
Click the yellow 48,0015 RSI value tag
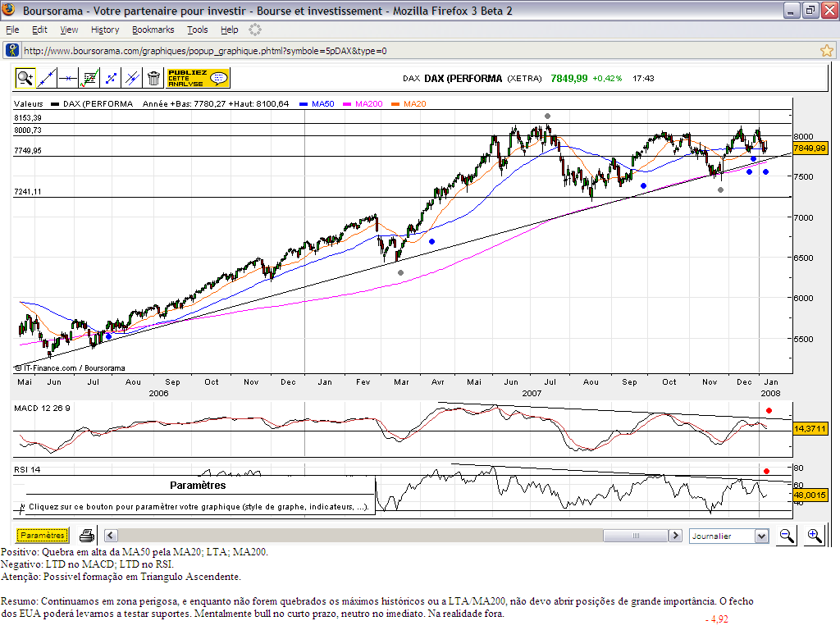pyautogui.click(x=810, y=495)
